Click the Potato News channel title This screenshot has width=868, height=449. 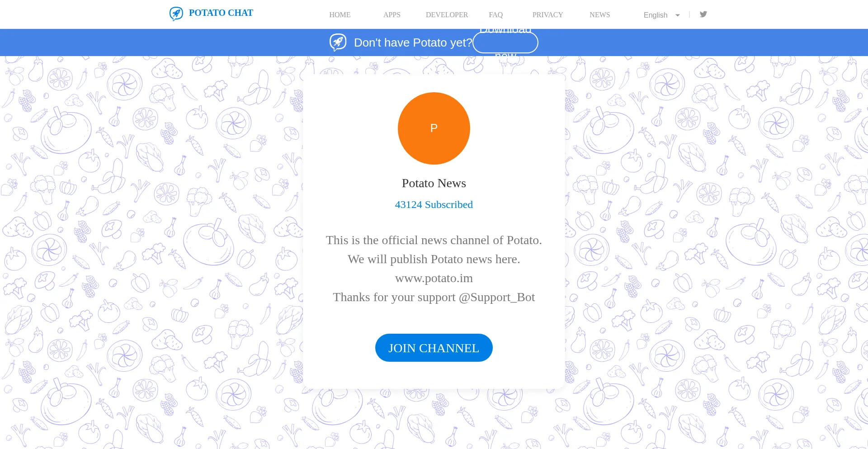point(434,183)
